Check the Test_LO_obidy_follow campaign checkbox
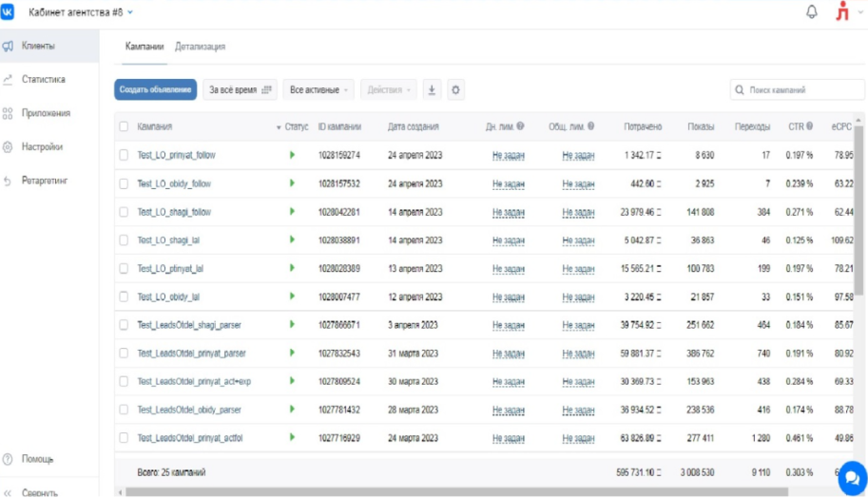The height and width of the screenshot is (498, 868). click(x=124, y=183)
